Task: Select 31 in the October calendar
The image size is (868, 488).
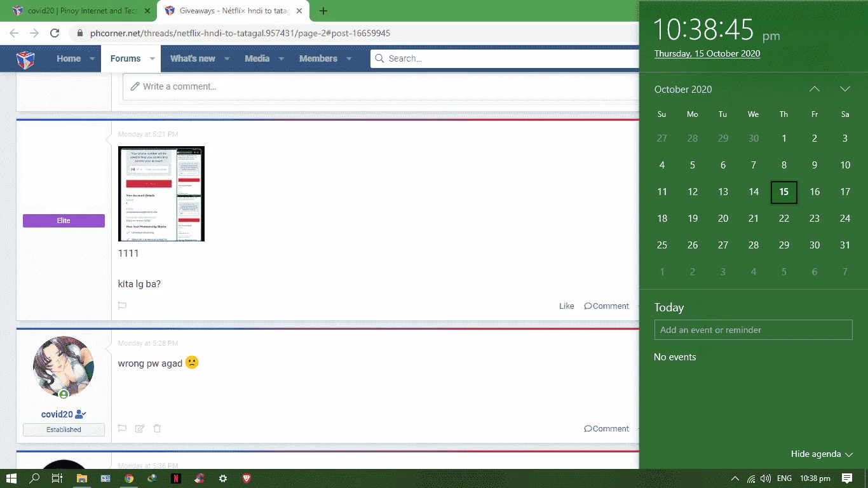Action: coord(845,245)
